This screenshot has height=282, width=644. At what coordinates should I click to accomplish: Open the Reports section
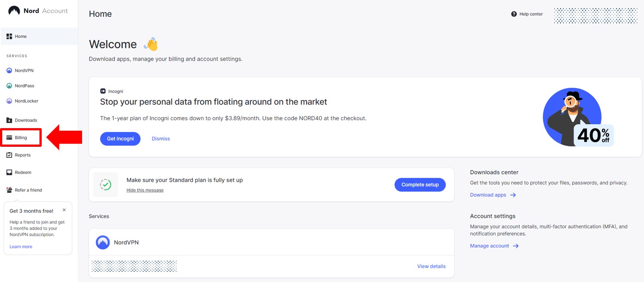pos(22,155)
